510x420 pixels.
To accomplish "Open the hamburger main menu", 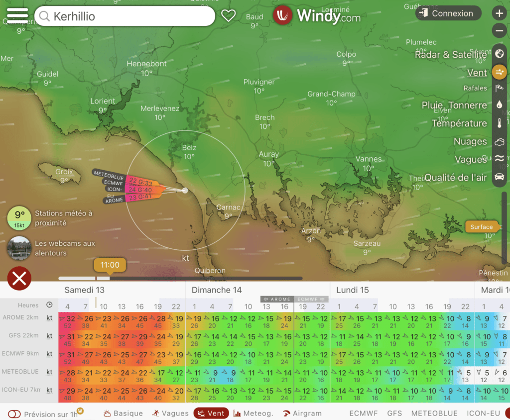I will pos(17,15).
